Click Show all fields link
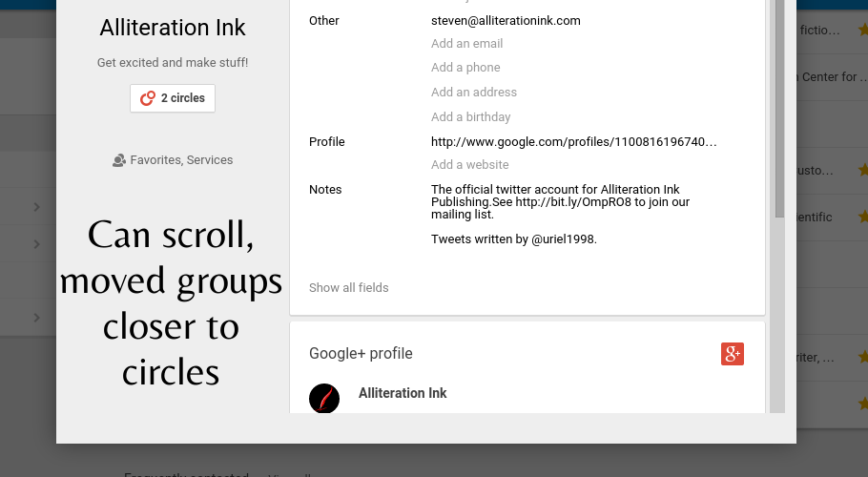Image resolution: width=868 pixels, height=477 pixels. point(349,288)
